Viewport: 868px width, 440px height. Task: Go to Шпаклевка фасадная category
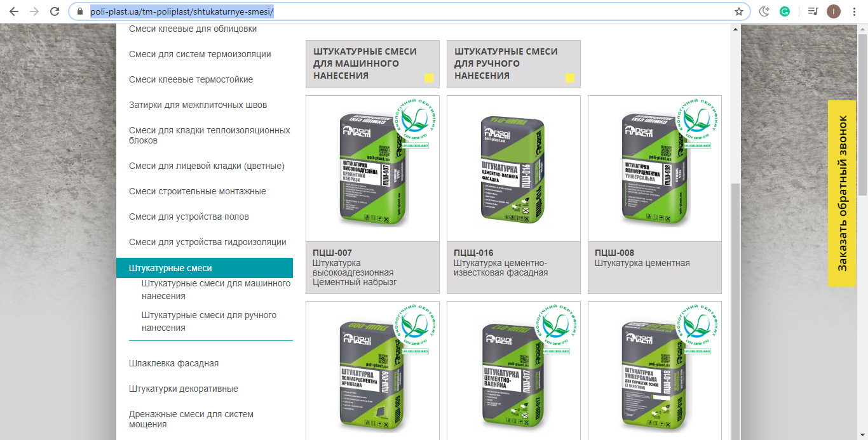173,363
